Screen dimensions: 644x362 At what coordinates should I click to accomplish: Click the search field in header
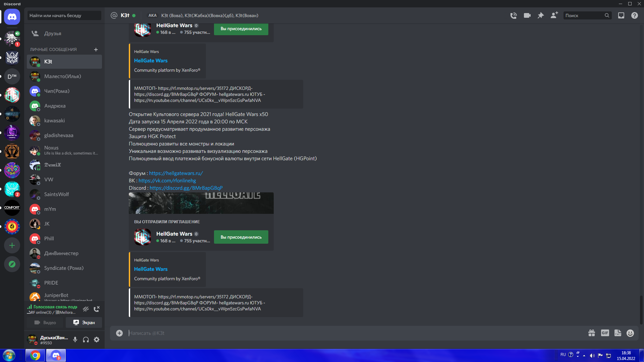587,15
